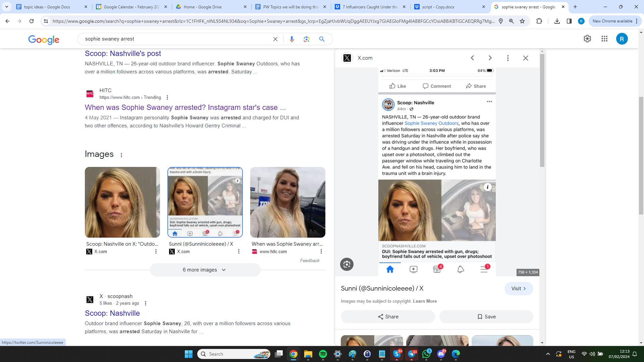Viewport: 644px width, 362px height.
Task: Clear the search query with X
Action: pyautogui.click(x=275, y=39)
